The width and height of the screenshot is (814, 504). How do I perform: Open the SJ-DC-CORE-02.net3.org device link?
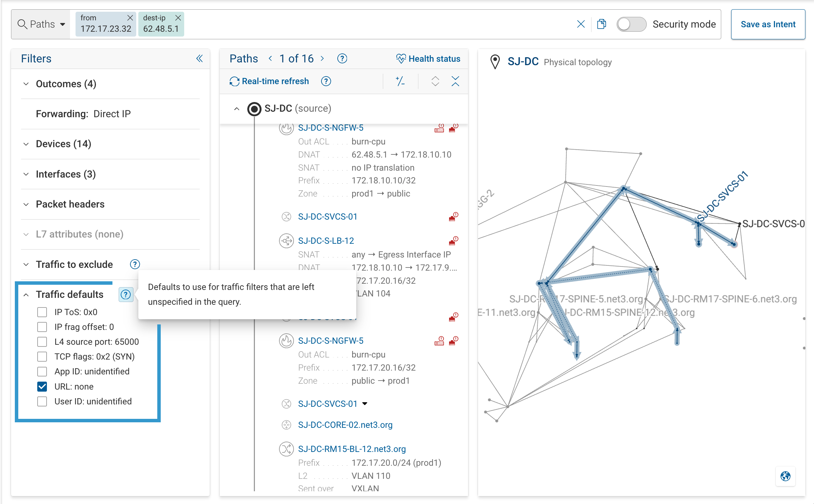tap(345, 425)
